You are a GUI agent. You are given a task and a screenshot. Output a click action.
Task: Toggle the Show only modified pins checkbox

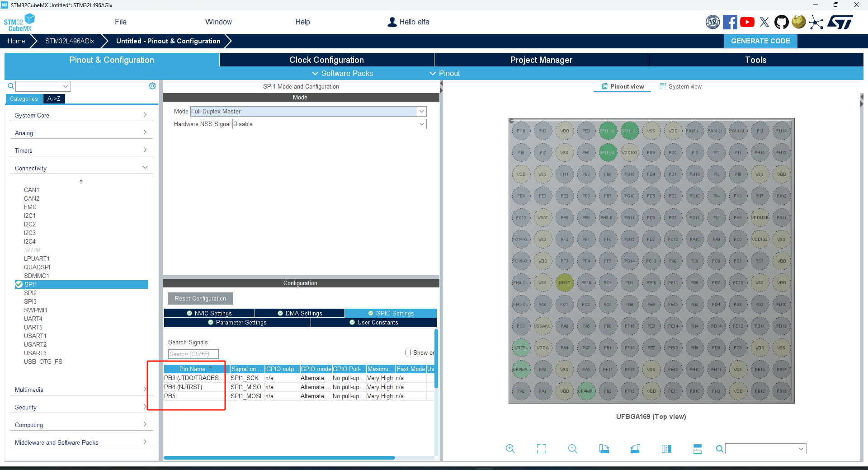point(408,352)
